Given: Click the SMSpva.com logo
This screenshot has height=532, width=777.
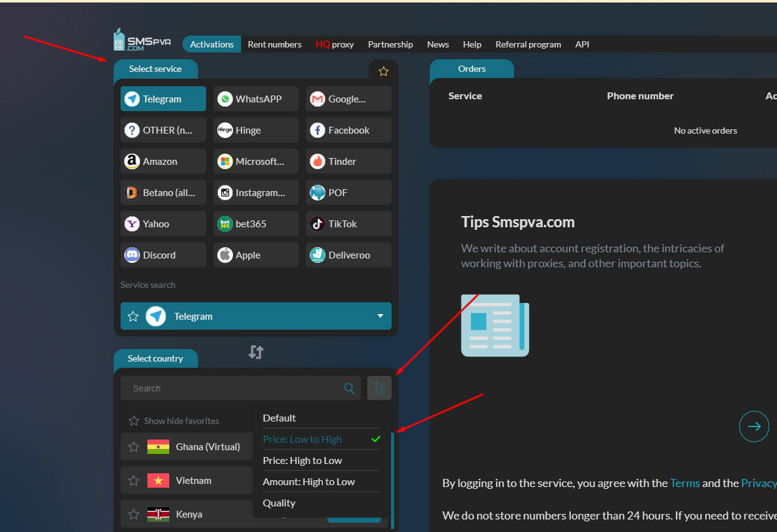Looking at the screenshot, I should 142,40.
